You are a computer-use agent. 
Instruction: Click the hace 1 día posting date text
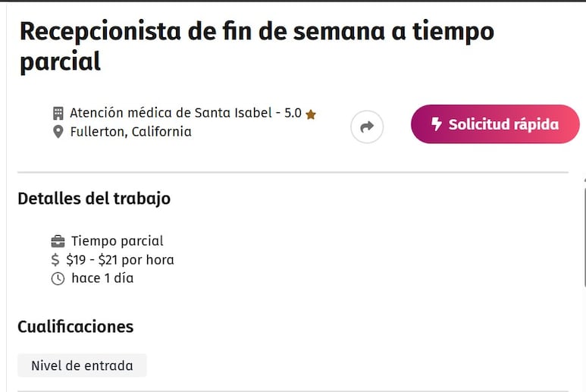102,278
